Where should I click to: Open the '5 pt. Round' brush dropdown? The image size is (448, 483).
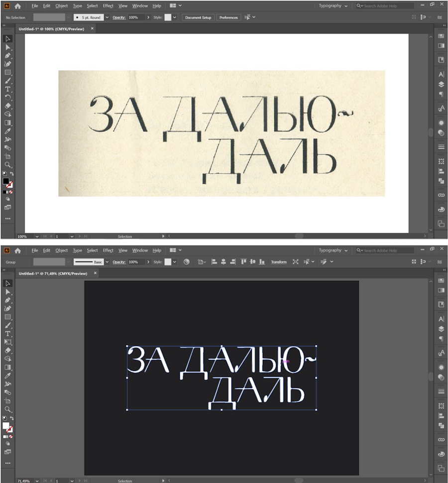pyautogui.click(x=107, y=17)
